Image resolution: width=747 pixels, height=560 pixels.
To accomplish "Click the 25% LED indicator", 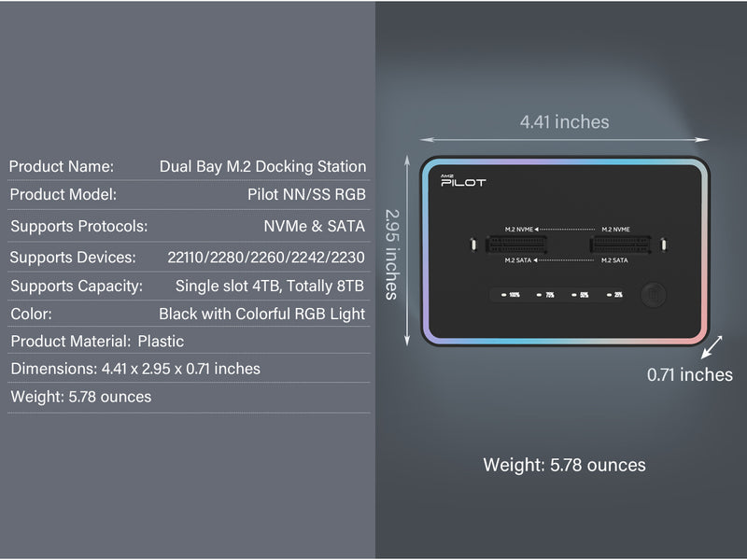I will 614,295.
